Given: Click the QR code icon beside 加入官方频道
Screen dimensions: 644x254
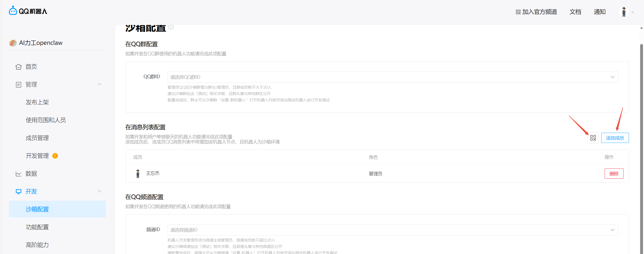Looking at the screenshot, I should [518, 12].
